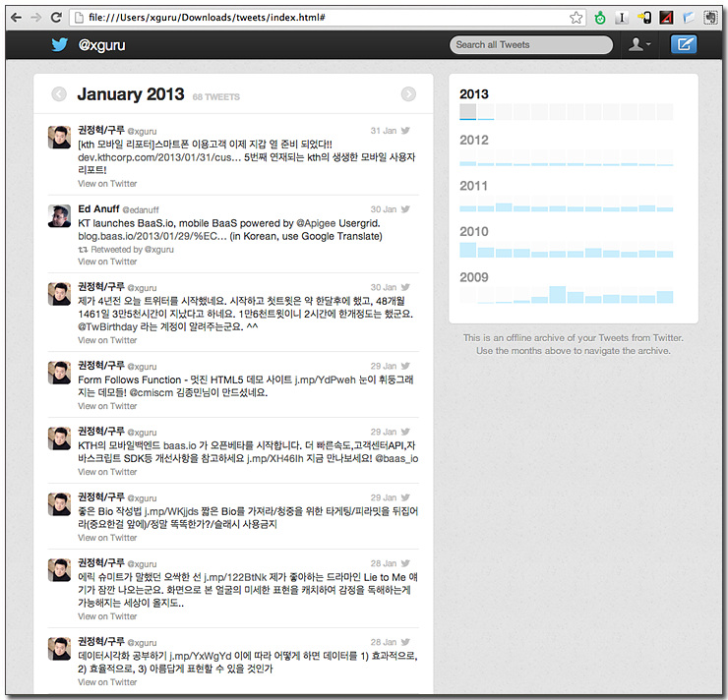Viewport: 728px width, 700px height.
Task: Click the red and black extension icon
Action: (x=666, y=18)
